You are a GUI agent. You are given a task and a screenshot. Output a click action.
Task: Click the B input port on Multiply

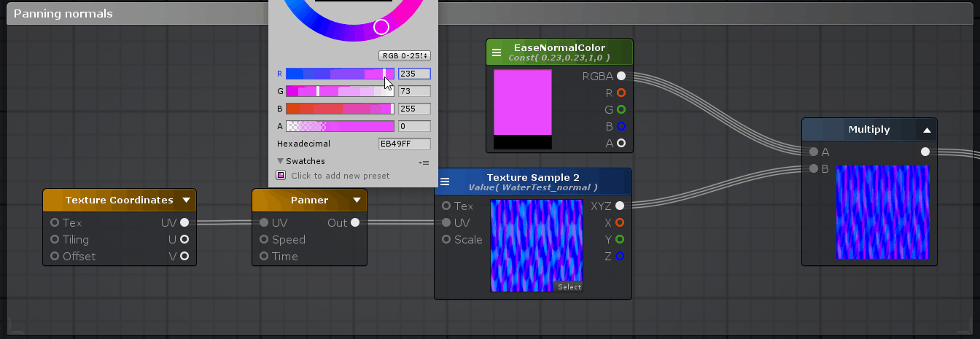click(814, 169)
